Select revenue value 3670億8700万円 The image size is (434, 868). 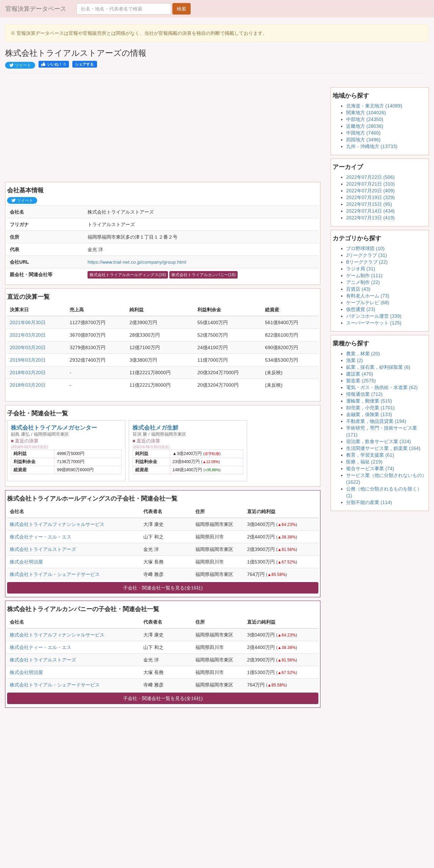(87, 335)
